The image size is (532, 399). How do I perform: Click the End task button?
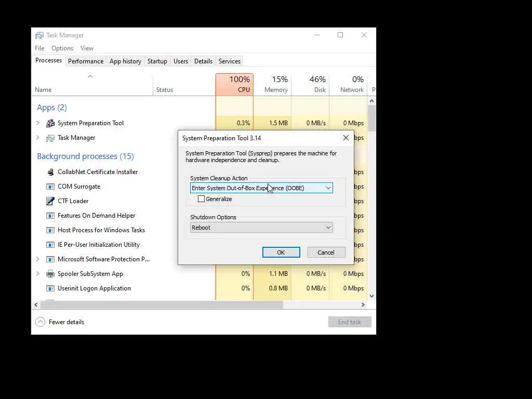tap(350, 322)
